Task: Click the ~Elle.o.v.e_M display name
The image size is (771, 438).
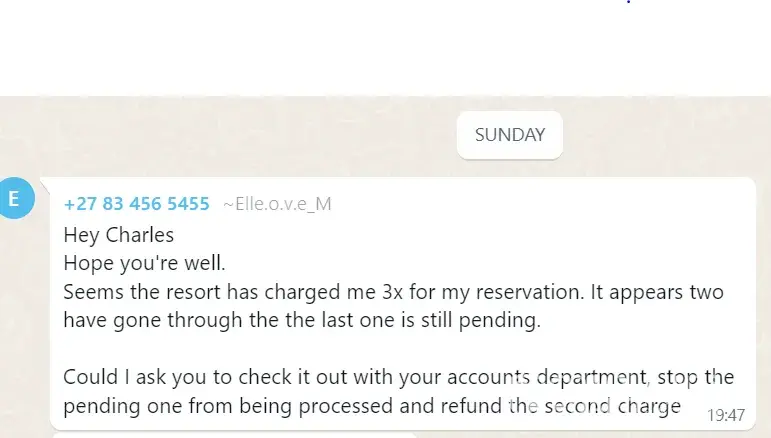Action: coord(277,204)
